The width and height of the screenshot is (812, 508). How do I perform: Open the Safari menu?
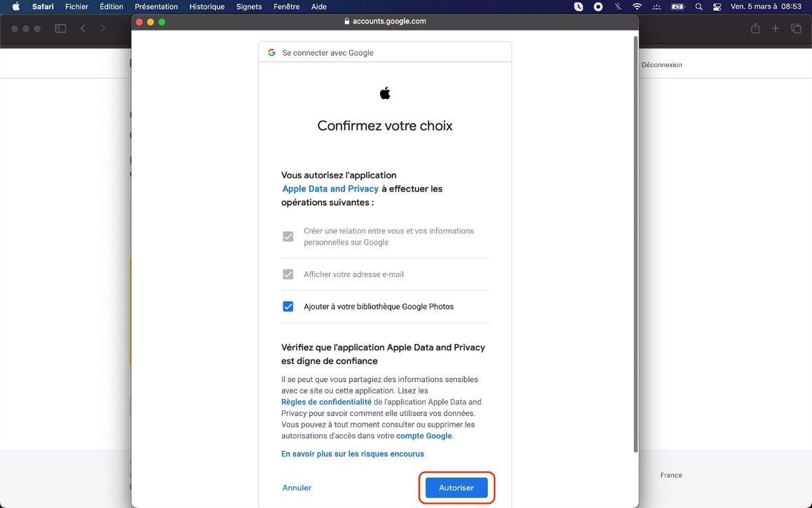click(43, 7)
